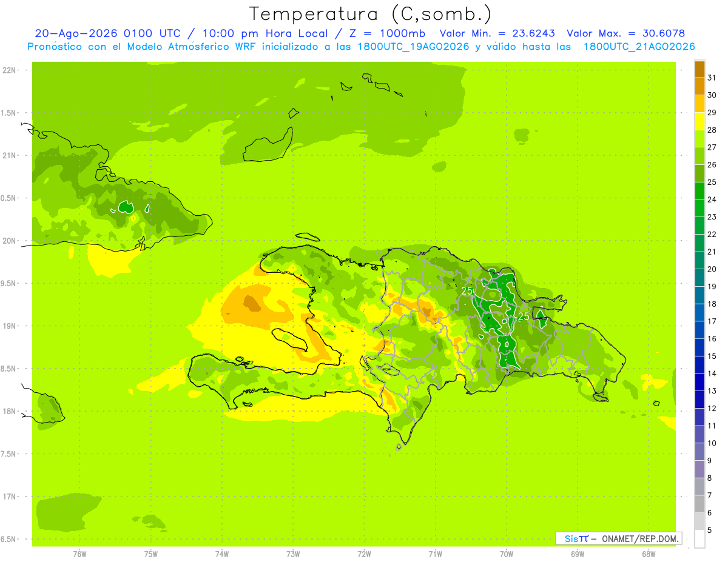Click the '20N' latitude axis label
728x562 pixels.
[x=10, y=241]
